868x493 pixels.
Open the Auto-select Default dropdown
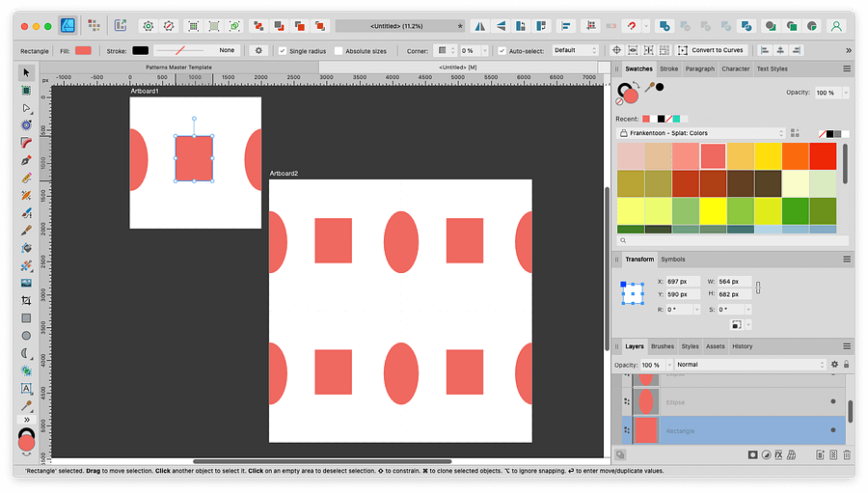click(x=576, y=50)
